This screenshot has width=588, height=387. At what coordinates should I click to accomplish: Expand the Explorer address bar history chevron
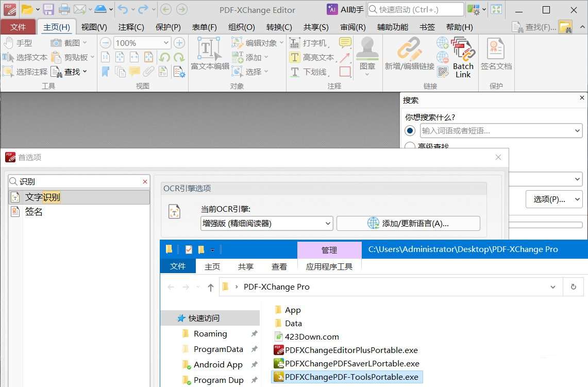553,287
